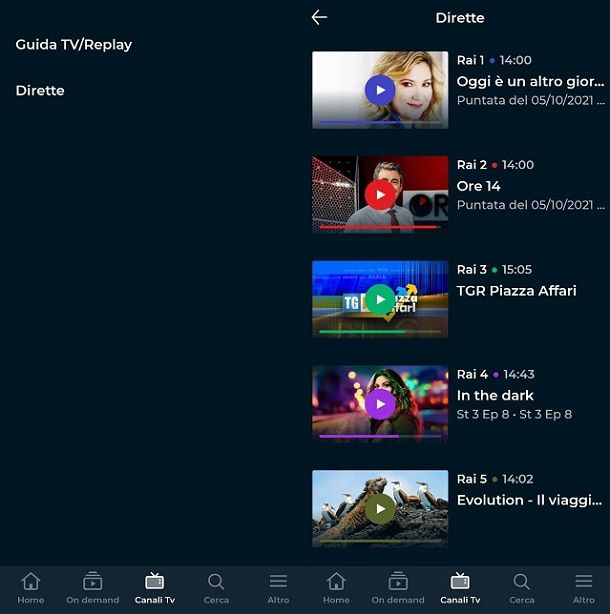The height and width of the screenshot is (614, 610).
Task: Tap On demand icon in right screen bar
Action: click(398, 581)
